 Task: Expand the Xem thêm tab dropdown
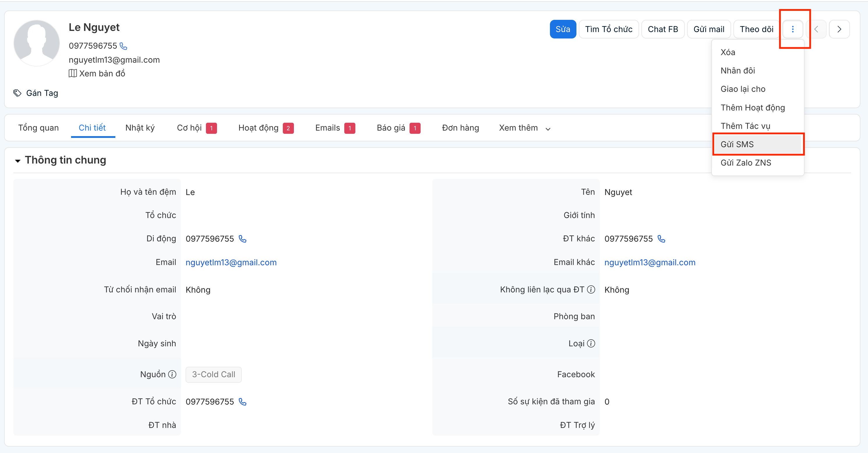524,128
